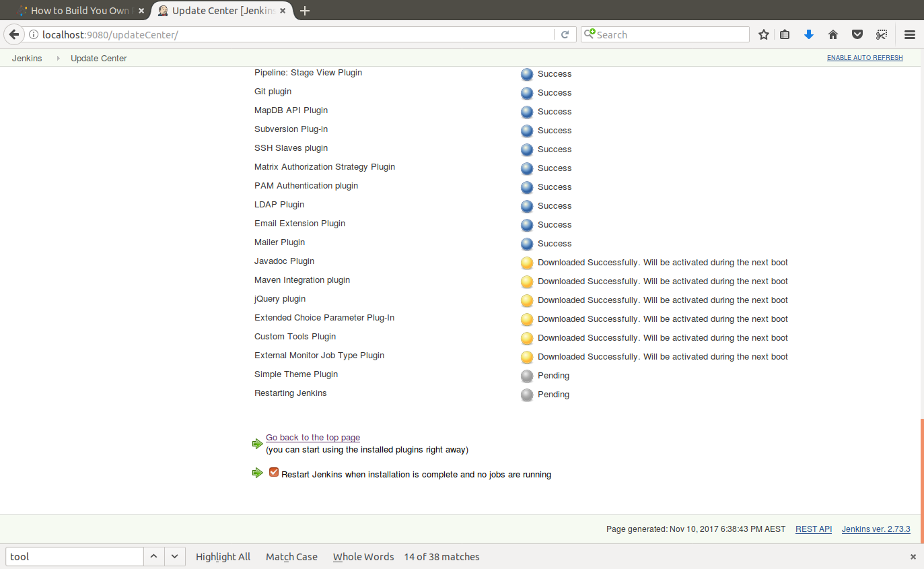Save page to Pocket icon
This screenshot has width=924, height=569.
click(857, 34)
